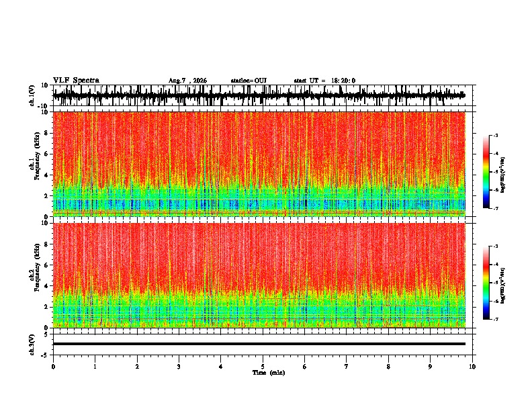Image resolution: width=532 pixels, height=411 pixels.
Task: Click the 'ch.1 Frequency (kHz)' axis label
Action: pyautogui.click(x=35, y=156)
